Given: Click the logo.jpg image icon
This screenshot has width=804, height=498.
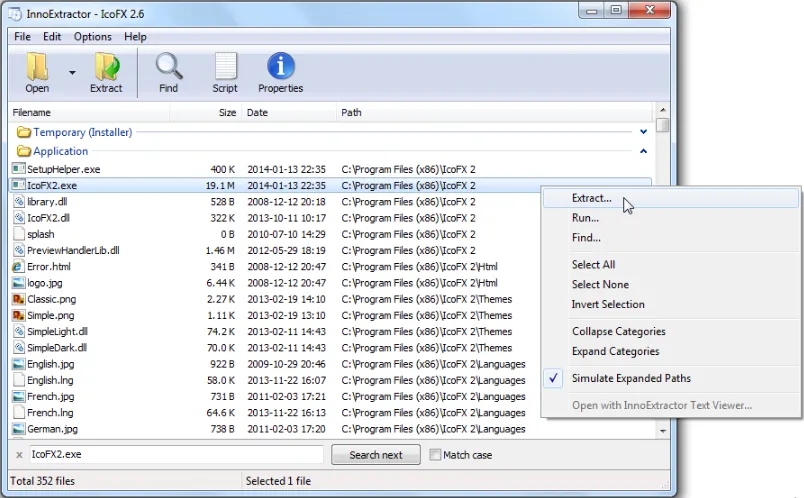Looking at the screenshot, I should (18, 283).
